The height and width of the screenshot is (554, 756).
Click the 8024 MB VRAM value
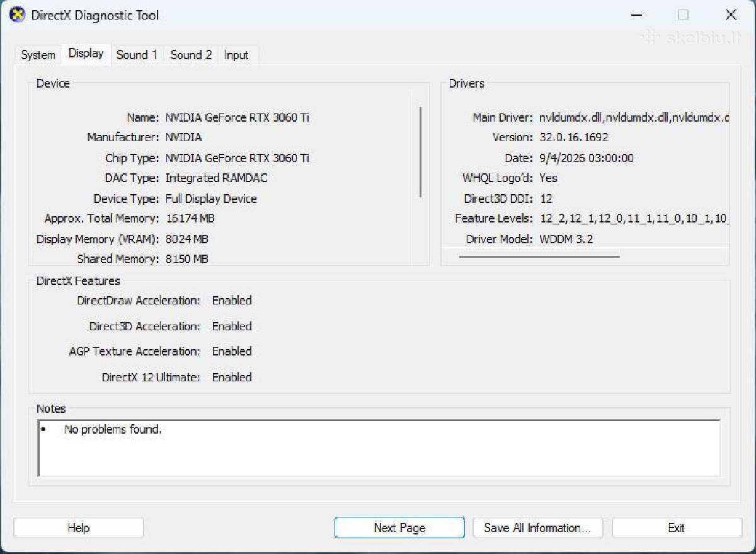coord(186,239)
